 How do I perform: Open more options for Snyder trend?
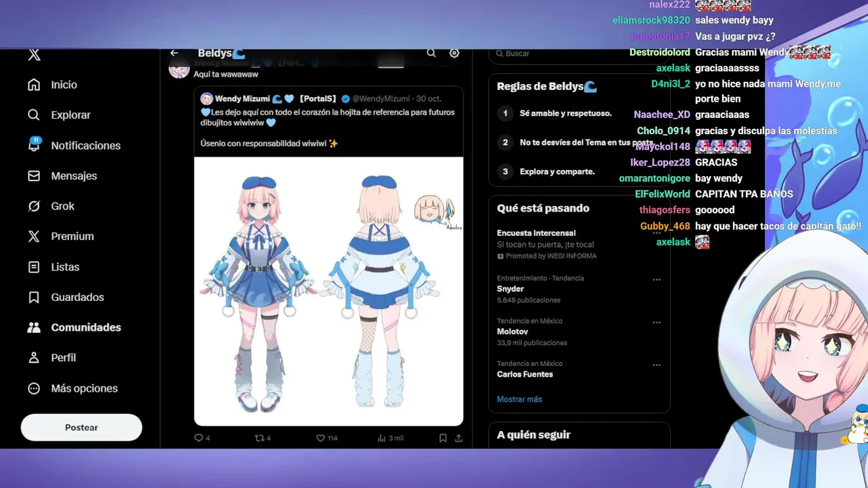pos(656,279)
